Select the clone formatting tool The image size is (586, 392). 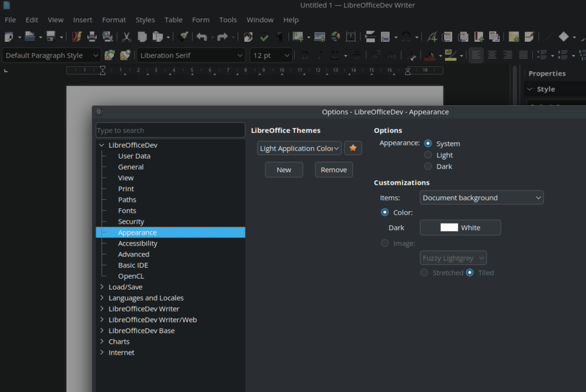pos(183,36)
